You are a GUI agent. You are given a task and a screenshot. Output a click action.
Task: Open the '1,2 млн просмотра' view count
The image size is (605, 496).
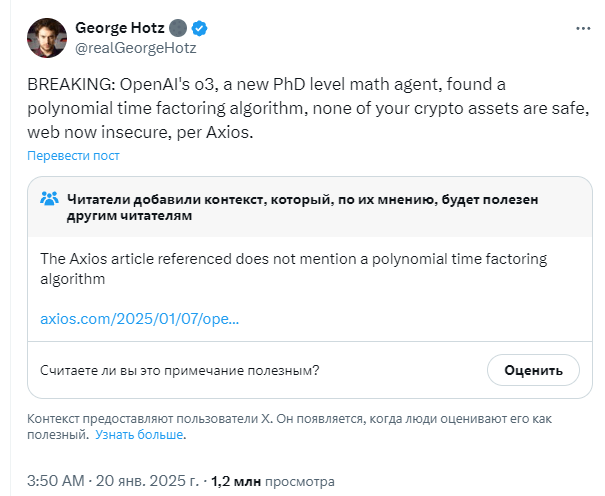[x=273, y=481]
